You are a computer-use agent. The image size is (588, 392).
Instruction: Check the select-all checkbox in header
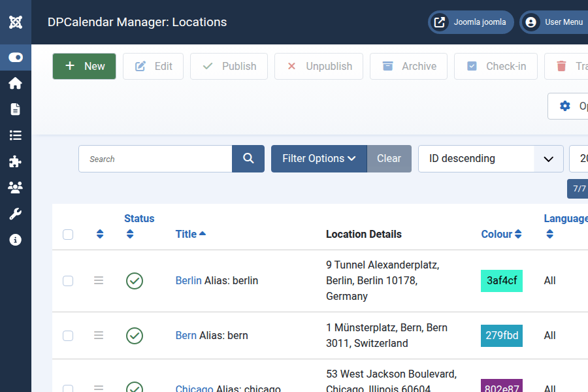coord(68,235)
